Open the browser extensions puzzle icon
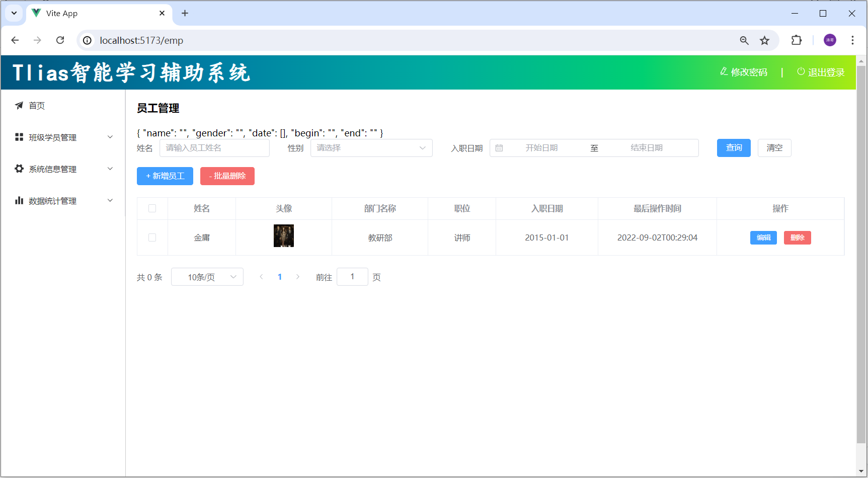 [796, 40]
